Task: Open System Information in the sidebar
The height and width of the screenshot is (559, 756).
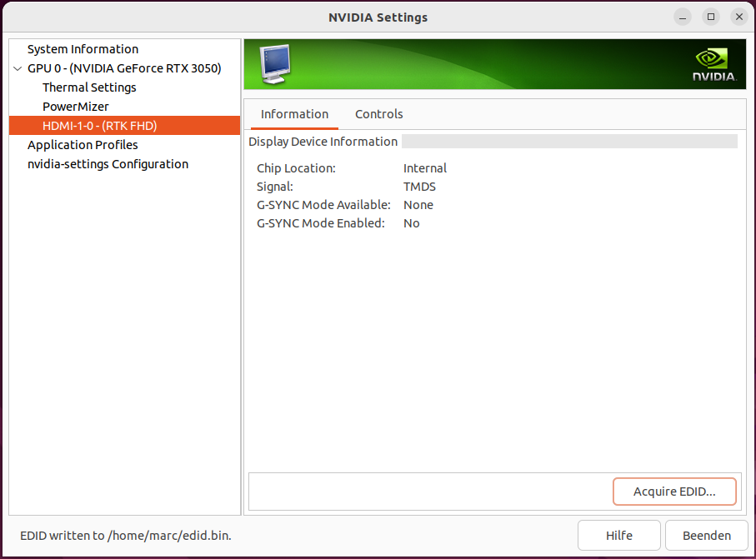Action: [83, 49]
